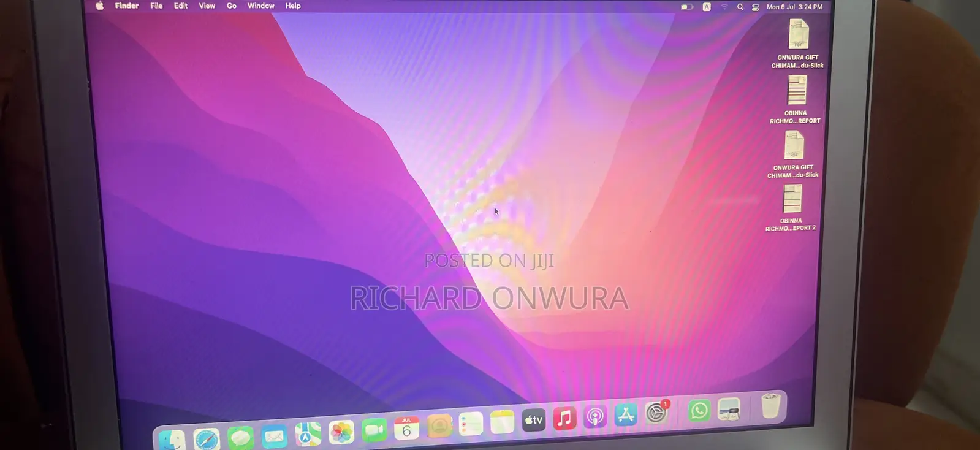Open the Photos app in the Dock
980x450 pixels.
(341, 432)
